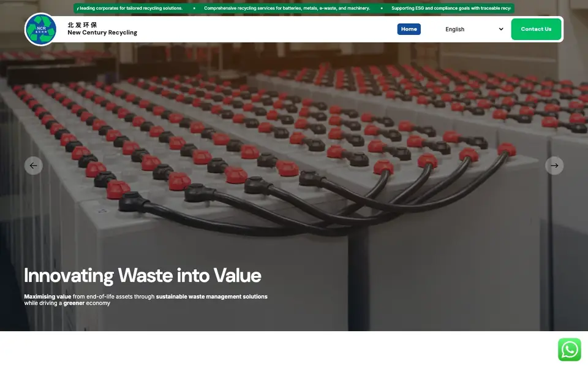Click the Innovating Waste into Value headline
588x368 pixels.
click(x=143, y=275)
